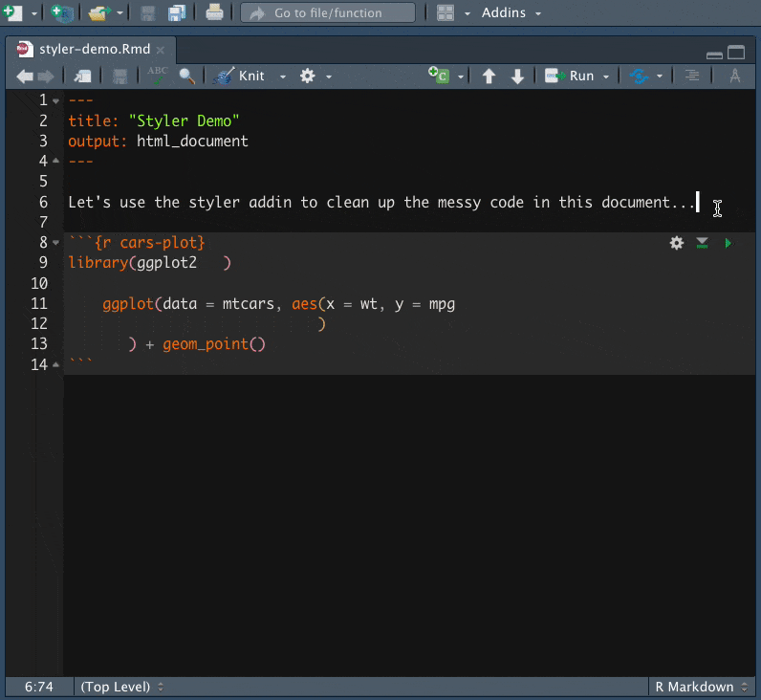Click the find/replace magnifier icon

(x=187, y=77)
